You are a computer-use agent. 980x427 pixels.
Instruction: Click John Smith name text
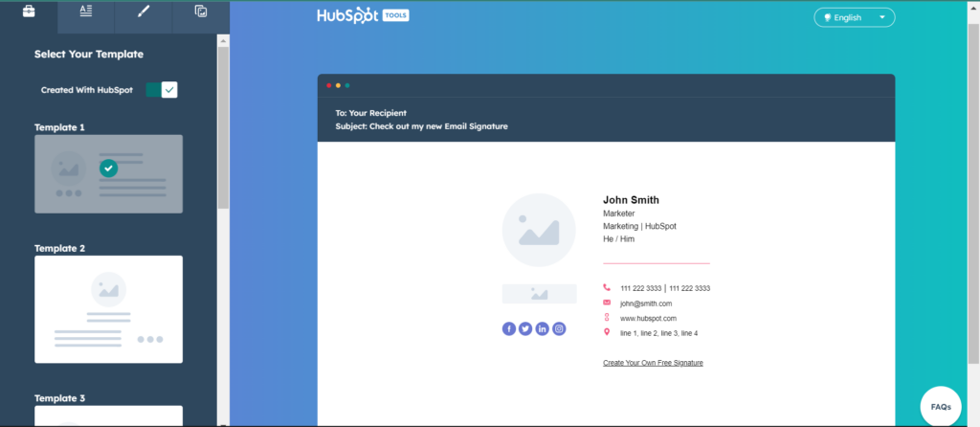click(632, 200)
